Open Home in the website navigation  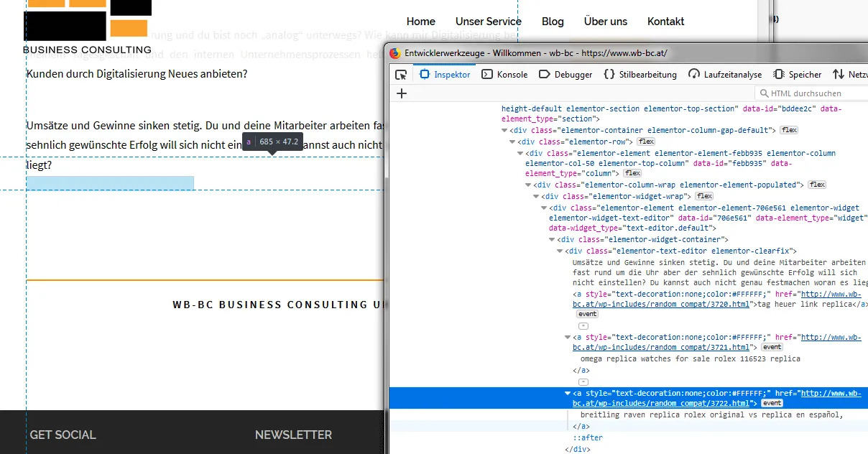pos(421,22)
